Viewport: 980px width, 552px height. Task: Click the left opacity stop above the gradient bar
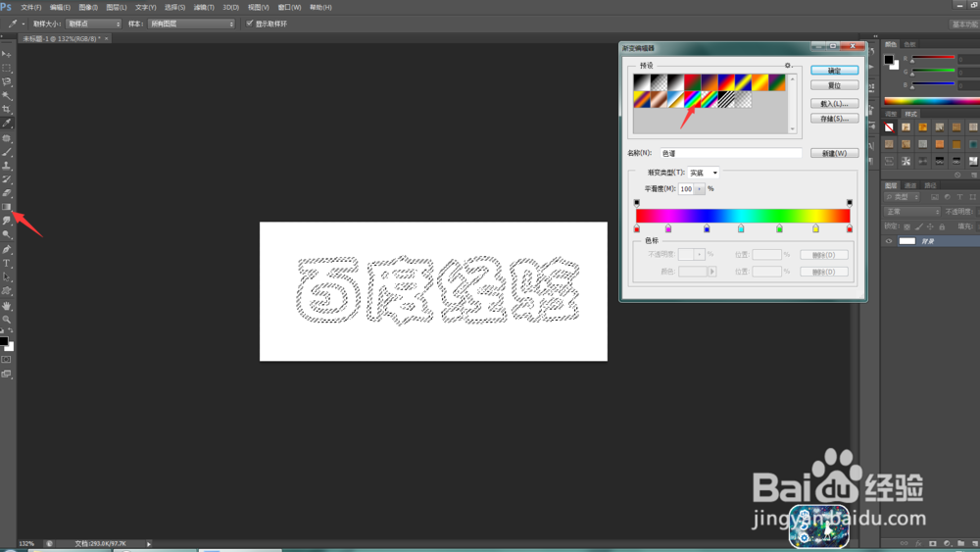coord(637,203)
